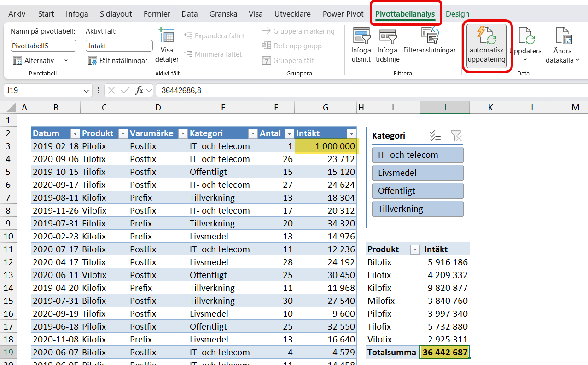Click the Visa detaljer icon
Viewport: 588px width, 365px height.
tap(166, 36)
